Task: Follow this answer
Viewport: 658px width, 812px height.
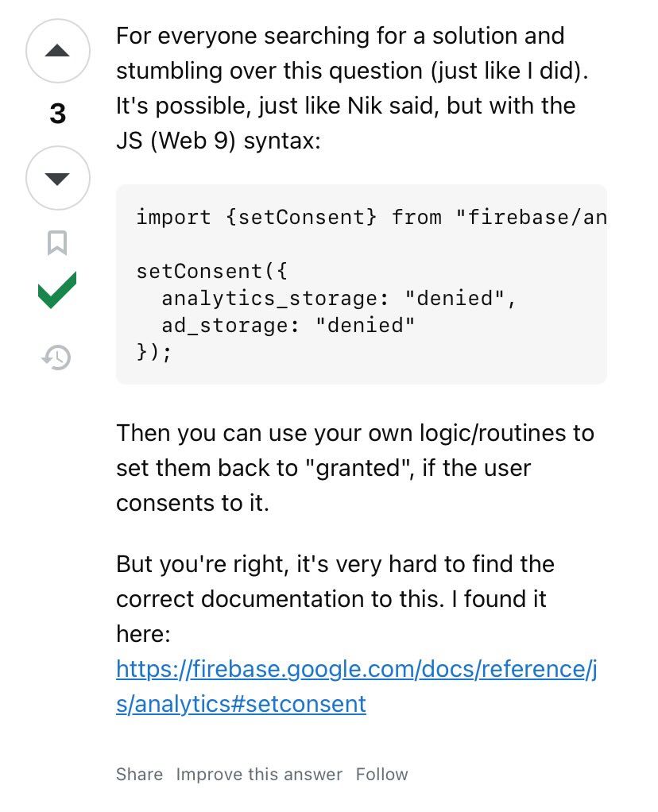Action: [x=381, y=775]
